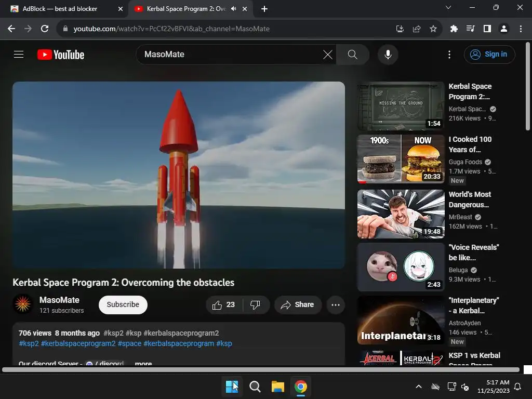Image resolution: width=532 pixels, height=399 pixels.
Task: Open MrBeast World's Most Dangerous thumbnail
Action: coord(401,214)
